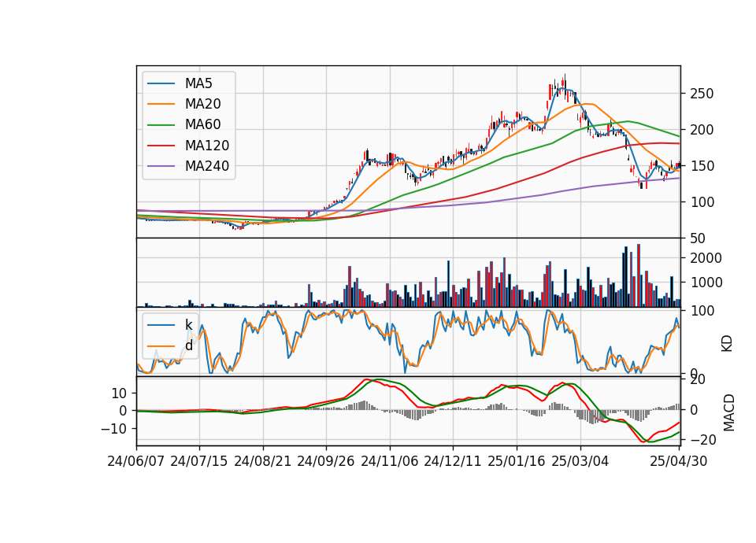
Task: Click the 25/03/04 date axis label
Action: point(580,461)
